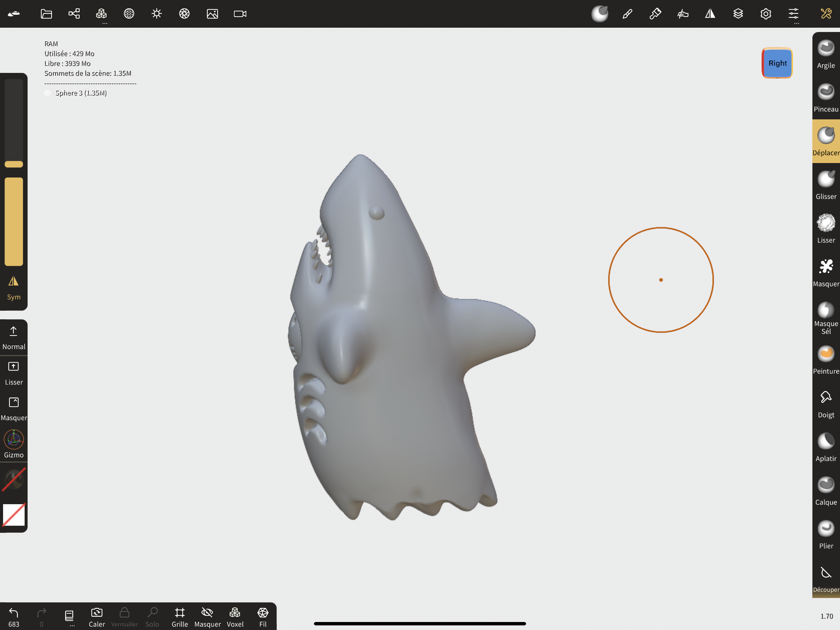
Task: Toggle the Lisser shortcut on left panel
Action: click(x=14, y=373)
